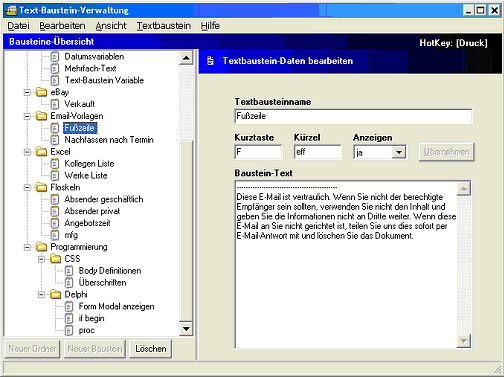Image resolution: width=504 pixels, height=377 pixels.
Task: Click the Neuer Ordner button
Action: point(32,349)
